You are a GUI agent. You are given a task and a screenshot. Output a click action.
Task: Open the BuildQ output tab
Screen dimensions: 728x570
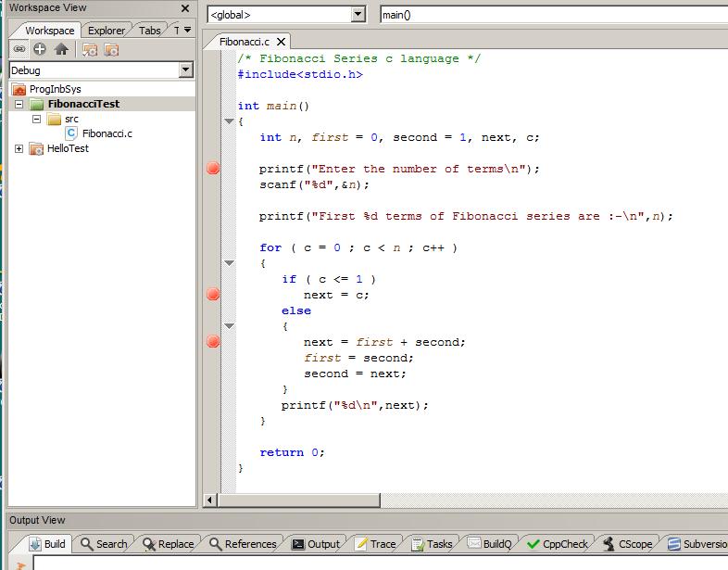coord(489,544)
